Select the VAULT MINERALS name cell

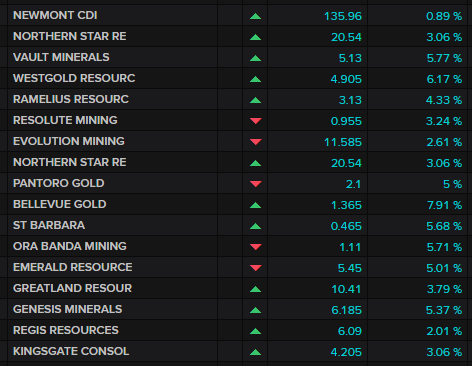(61, 57)
